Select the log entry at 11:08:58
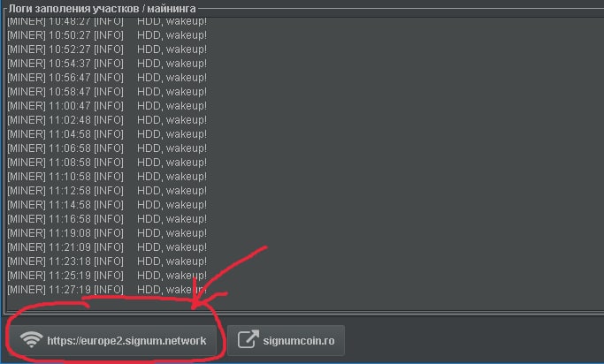 coord(107,163)
